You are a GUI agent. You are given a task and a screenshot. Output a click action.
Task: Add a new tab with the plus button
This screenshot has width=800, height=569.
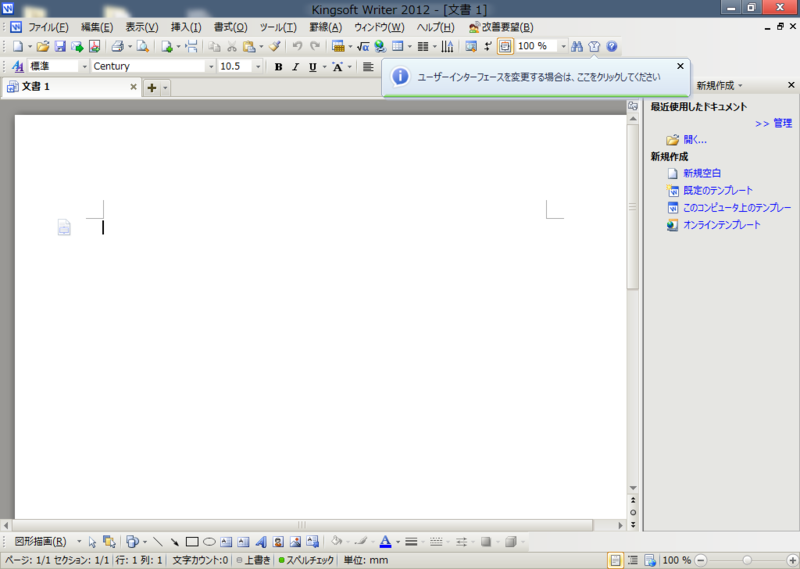tap(152, 88)
